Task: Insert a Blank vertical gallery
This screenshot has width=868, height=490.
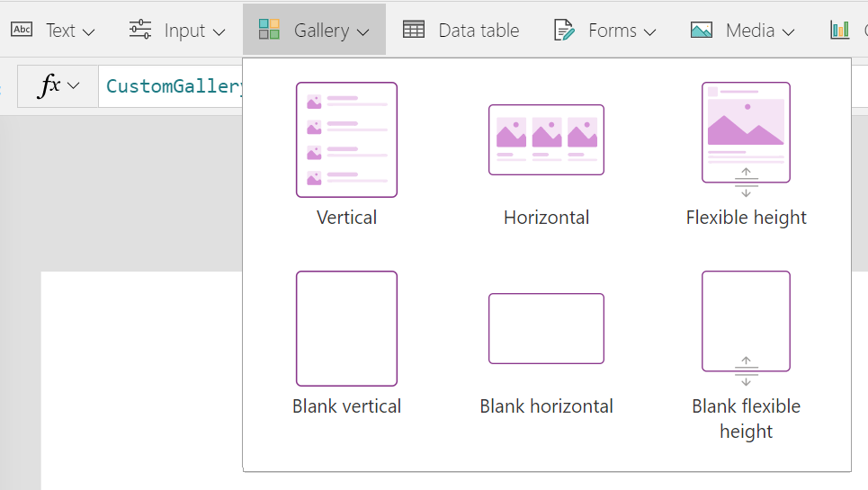Action: tap(346, 328)
